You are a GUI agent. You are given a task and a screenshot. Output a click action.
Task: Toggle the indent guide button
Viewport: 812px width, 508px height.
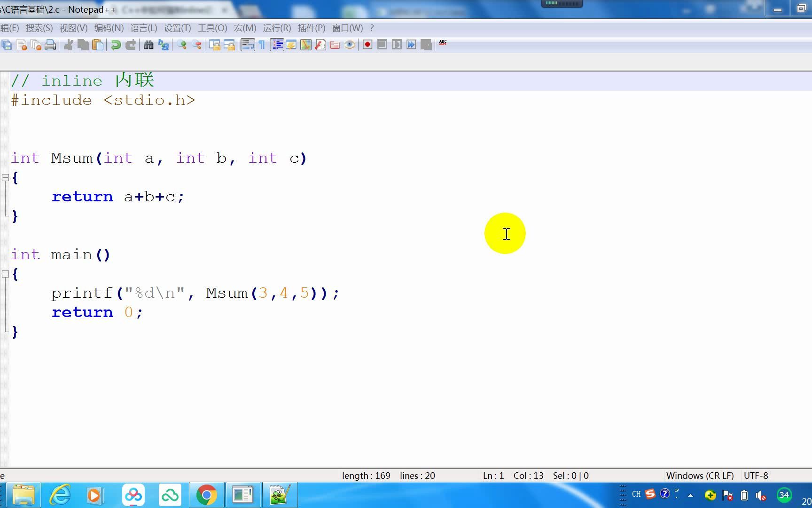click(x=277, y=45)
